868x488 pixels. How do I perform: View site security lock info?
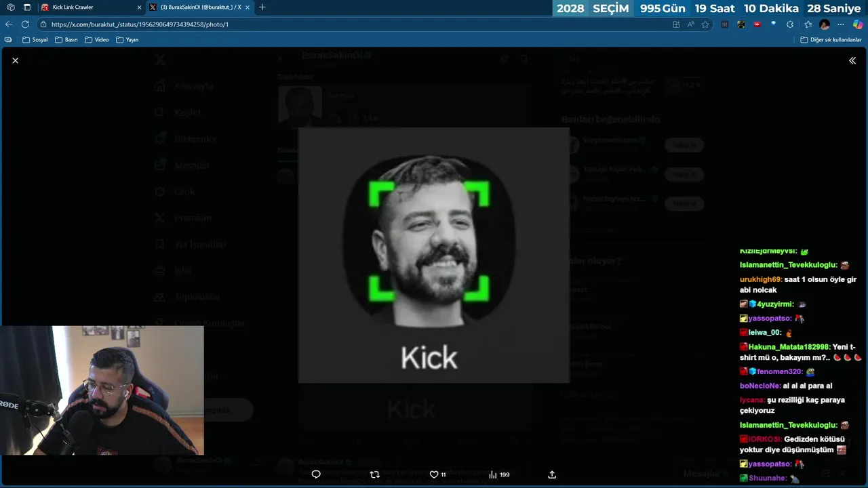click(43, 24)
